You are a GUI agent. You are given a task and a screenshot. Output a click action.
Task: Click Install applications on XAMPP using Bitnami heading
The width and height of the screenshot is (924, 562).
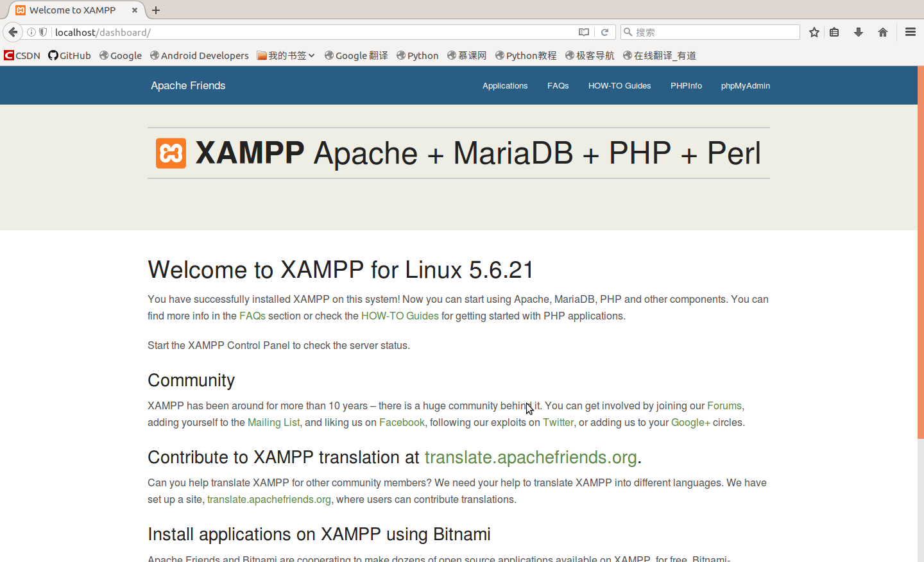click(x=319, y=534)
